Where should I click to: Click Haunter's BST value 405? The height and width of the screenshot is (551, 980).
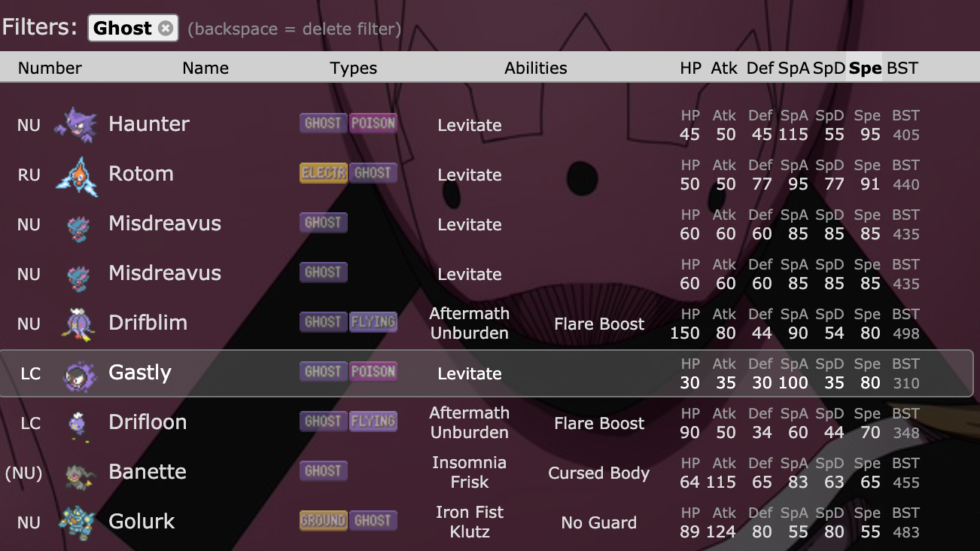click(x=906, y=135)
